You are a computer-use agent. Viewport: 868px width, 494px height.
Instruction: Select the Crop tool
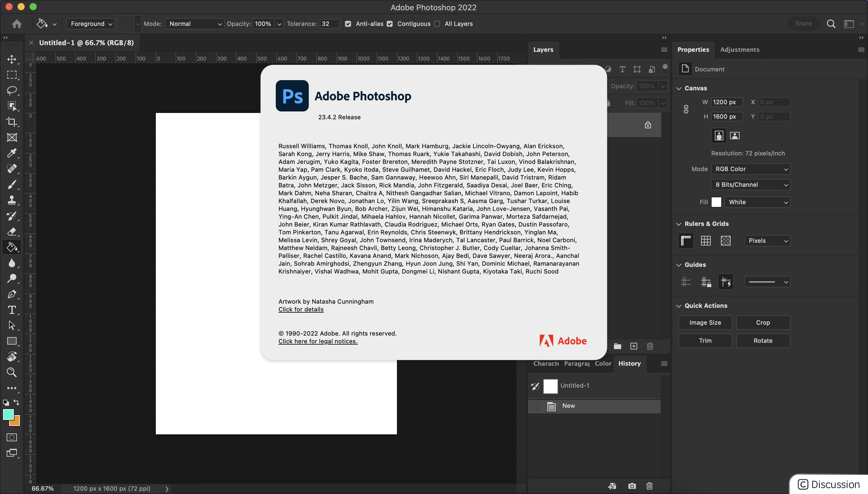coord(12,121)
